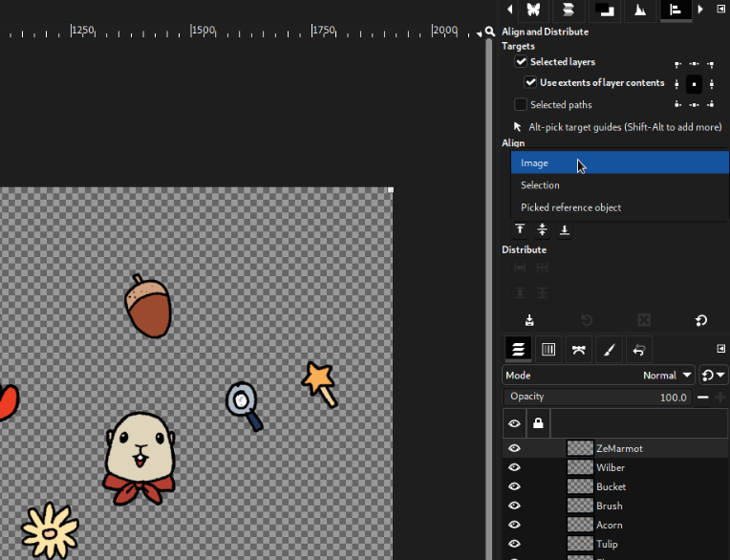Click the Opacity slider field
Screen dimensions: 730x560
[x=597, y=397]
